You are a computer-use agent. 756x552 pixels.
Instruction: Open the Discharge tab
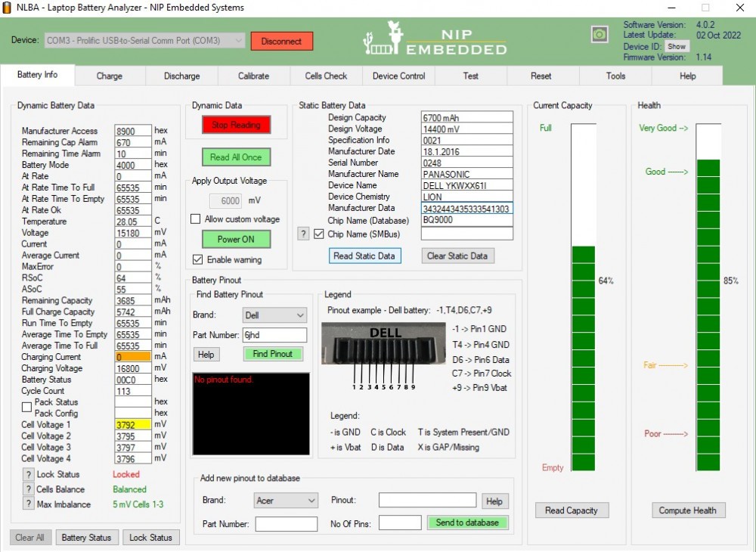pyautogui.click(x=181, y=76)
